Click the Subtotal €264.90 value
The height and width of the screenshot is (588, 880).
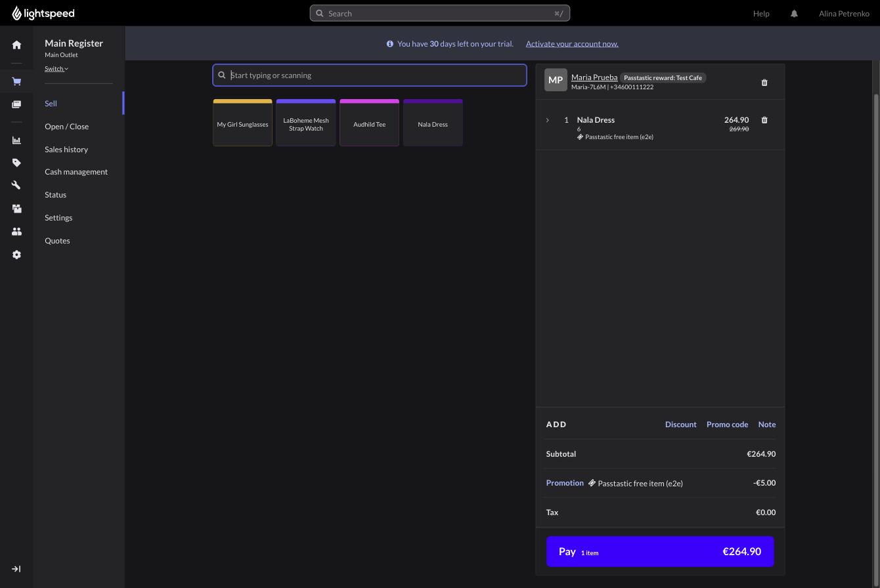click(761, 454)
